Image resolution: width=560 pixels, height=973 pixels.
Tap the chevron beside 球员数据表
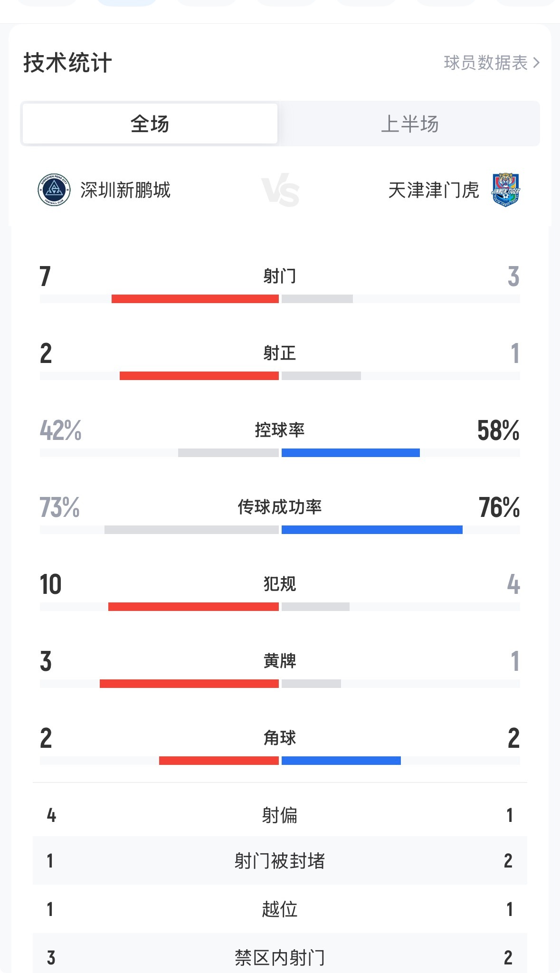pos(536,63)
